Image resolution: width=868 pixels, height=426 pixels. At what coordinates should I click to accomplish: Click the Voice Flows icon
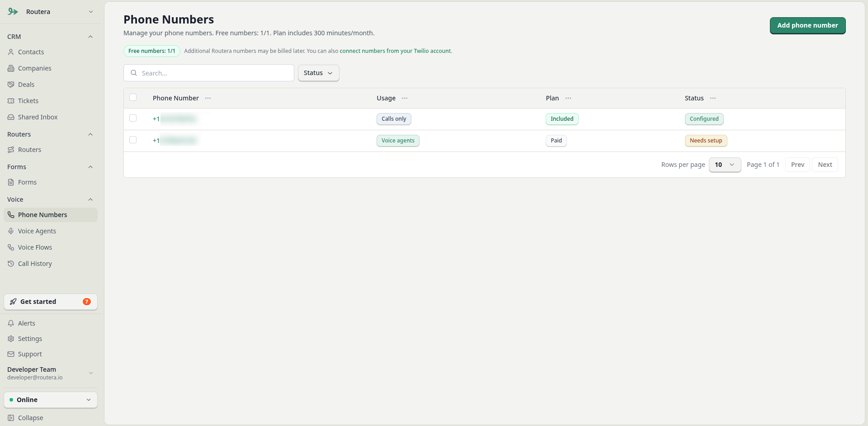click(11, 247)
